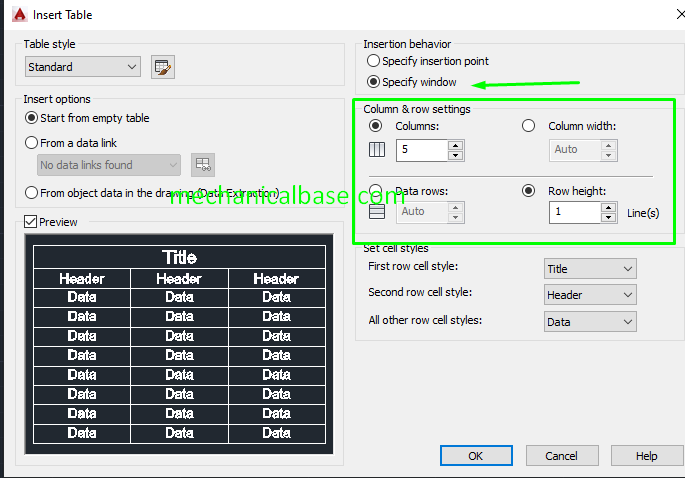Viewport: 685px width, 478px height.
Task: Click the Insert options group label
Action: 57,99
